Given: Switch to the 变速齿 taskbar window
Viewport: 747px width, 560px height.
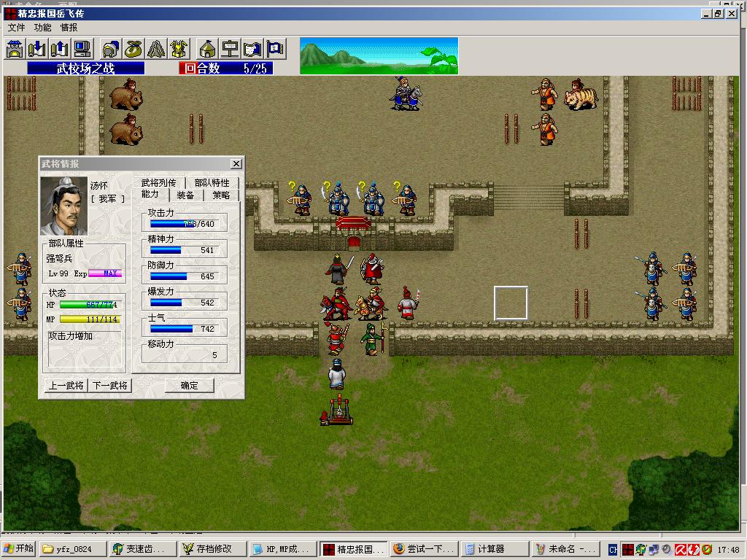Looking at the screenshot, I should [x=143, y=549].
